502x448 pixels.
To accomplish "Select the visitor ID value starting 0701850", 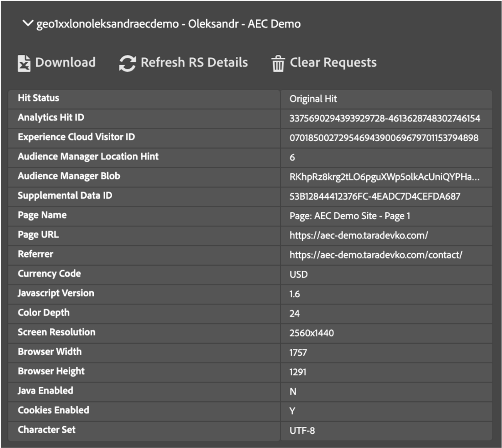I will point(384,138).
